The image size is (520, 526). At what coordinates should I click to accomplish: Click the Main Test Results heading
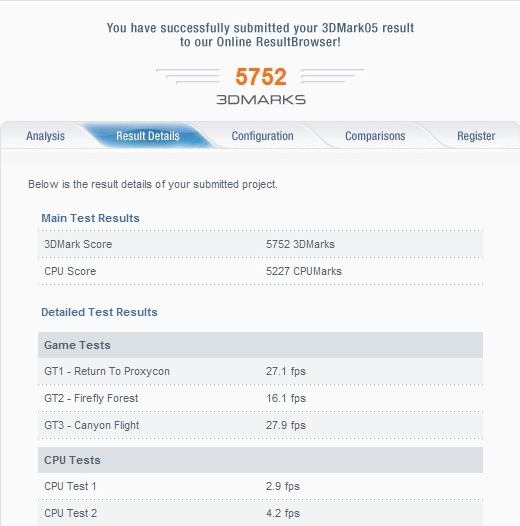[x=90, y=218]
